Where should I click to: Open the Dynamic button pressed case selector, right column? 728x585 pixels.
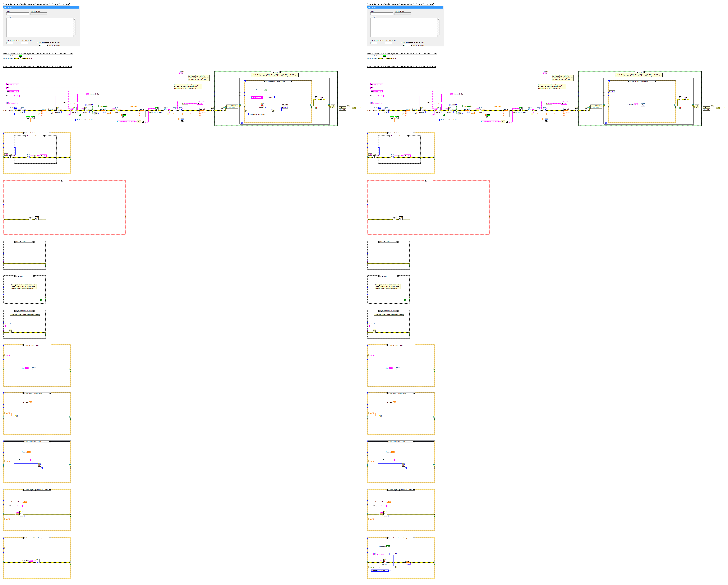coord(388,311)
